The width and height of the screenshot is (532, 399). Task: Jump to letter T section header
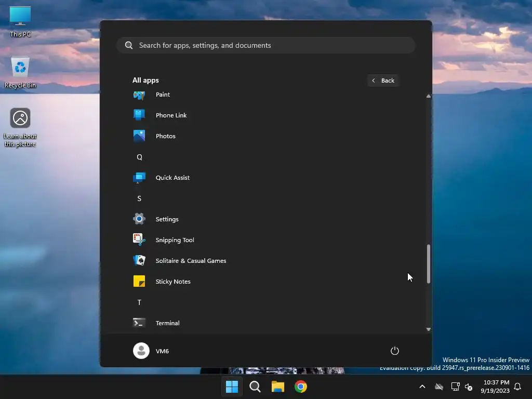(139, 302)
